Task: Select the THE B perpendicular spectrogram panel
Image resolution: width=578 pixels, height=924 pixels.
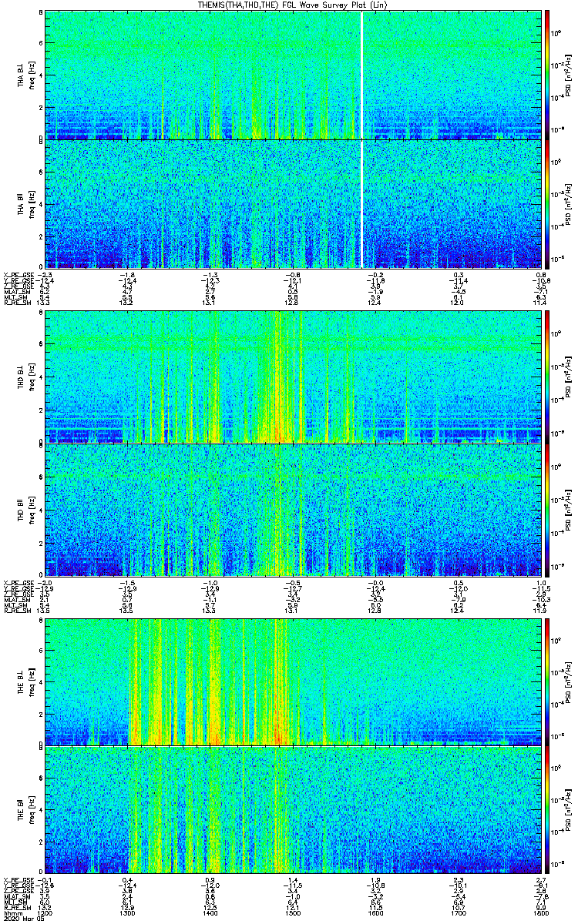Action: (x=294, y=681)
